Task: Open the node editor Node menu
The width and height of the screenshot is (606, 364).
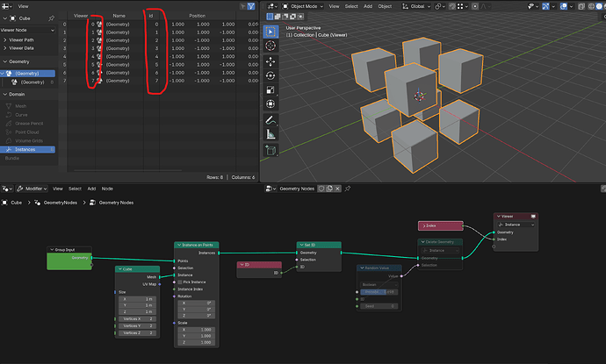Action: pyautogui.click(x=107, y=189)
